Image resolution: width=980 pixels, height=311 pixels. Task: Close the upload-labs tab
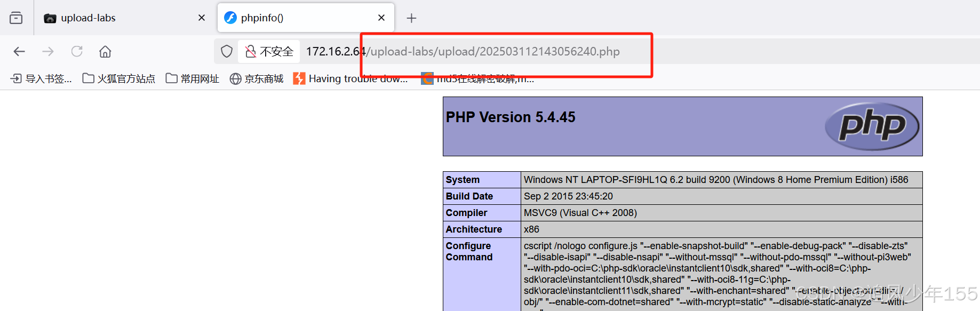point(202,18)
